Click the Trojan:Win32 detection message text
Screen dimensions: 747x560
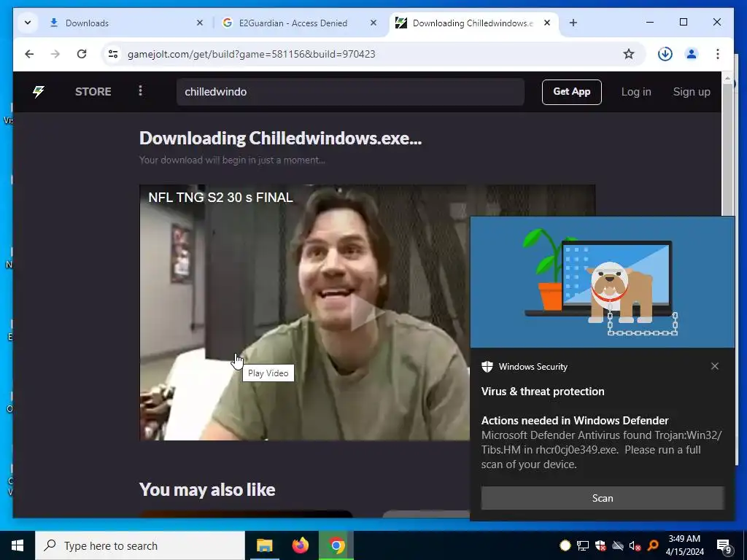pos(601,449)
